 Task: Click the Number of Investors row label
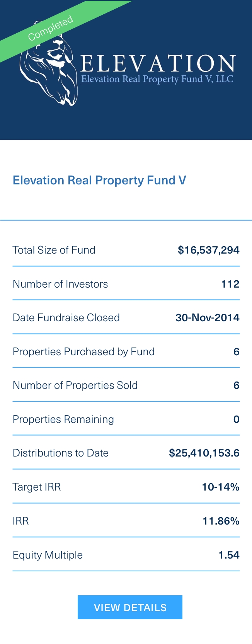coord(60,284)
